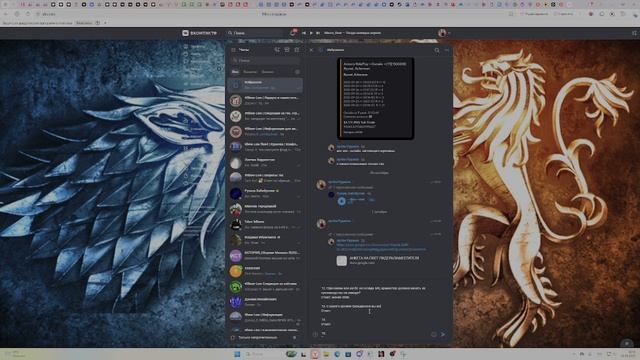This screenshot has height=360, width=640.
Task: Skip to previous track in header player
Action: point(304,33)
